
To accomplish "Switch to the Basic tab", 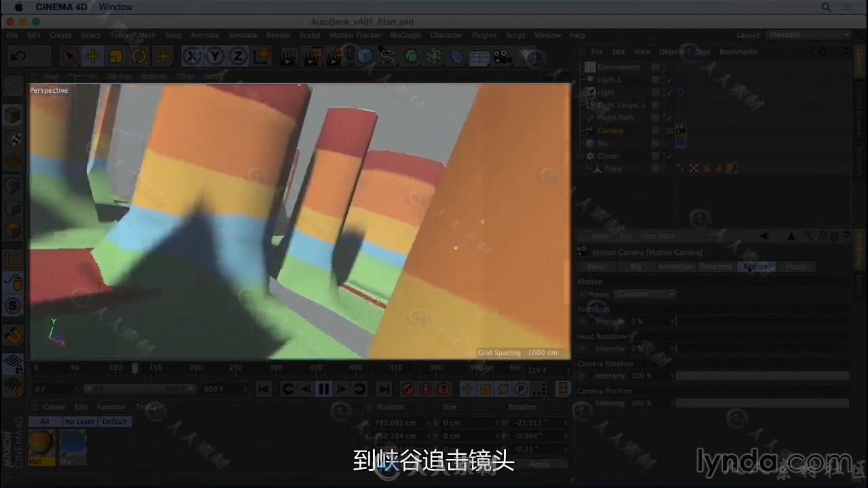I will click(595, 266).
